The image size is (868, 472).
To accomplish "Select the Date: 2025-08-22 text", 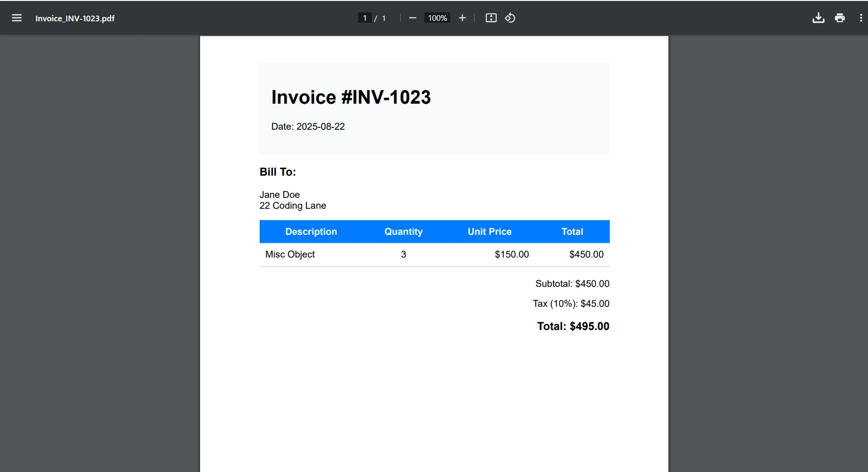I will pyautogui.click(x=308, y=126).
